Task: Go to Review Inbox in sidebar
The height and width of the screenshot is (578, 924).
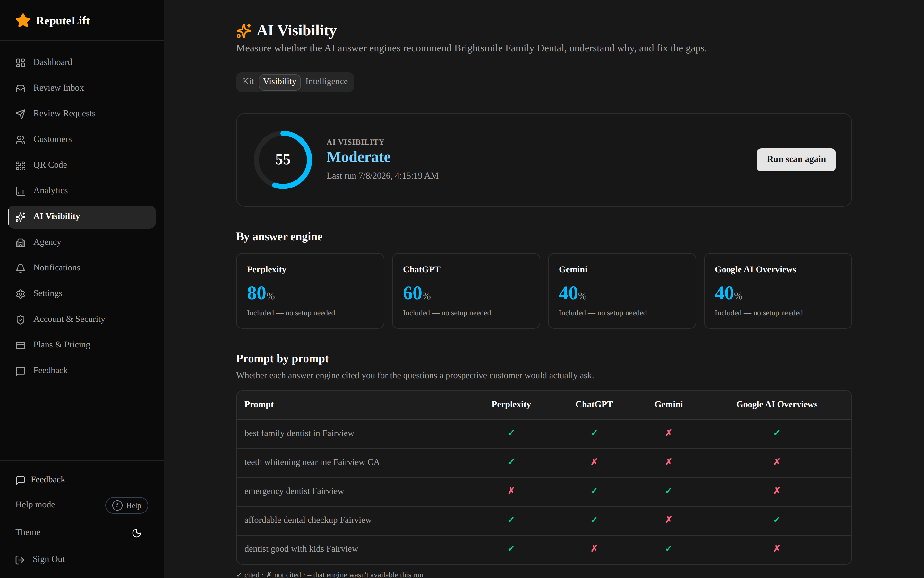Action: click(82, 88)
